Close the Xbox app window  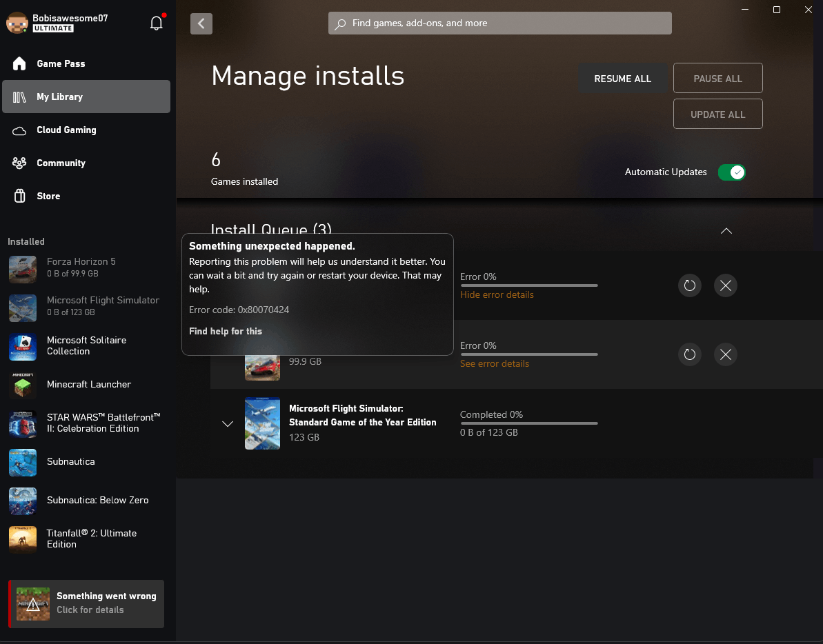[809, 10]
